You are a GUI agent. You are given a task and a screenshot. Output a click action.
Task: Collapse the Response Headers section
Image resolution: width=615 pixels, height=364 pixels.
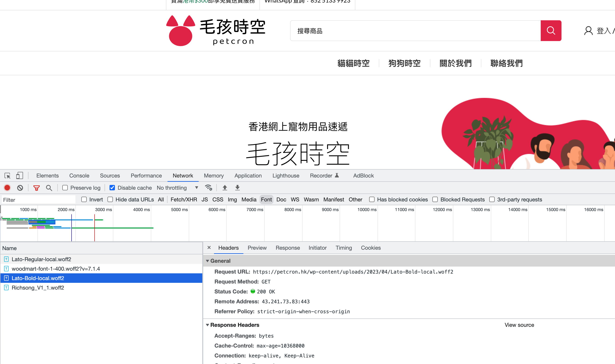[x=207, y=325]
